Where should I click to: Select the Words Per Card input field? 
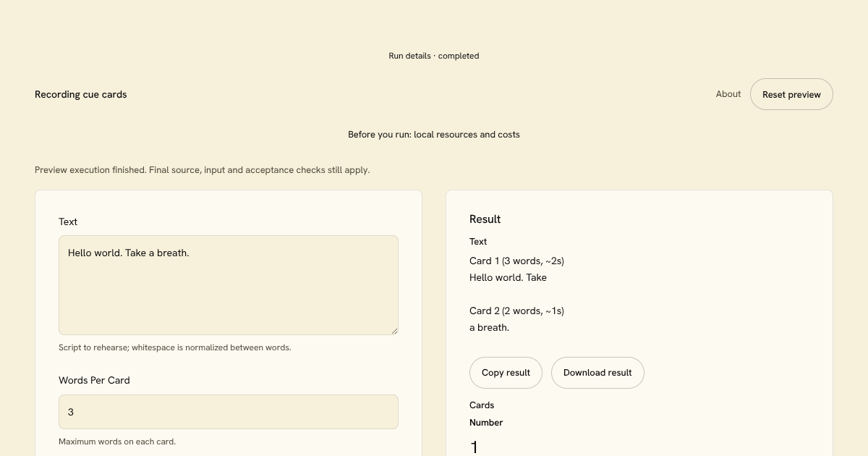pos(229,412)
